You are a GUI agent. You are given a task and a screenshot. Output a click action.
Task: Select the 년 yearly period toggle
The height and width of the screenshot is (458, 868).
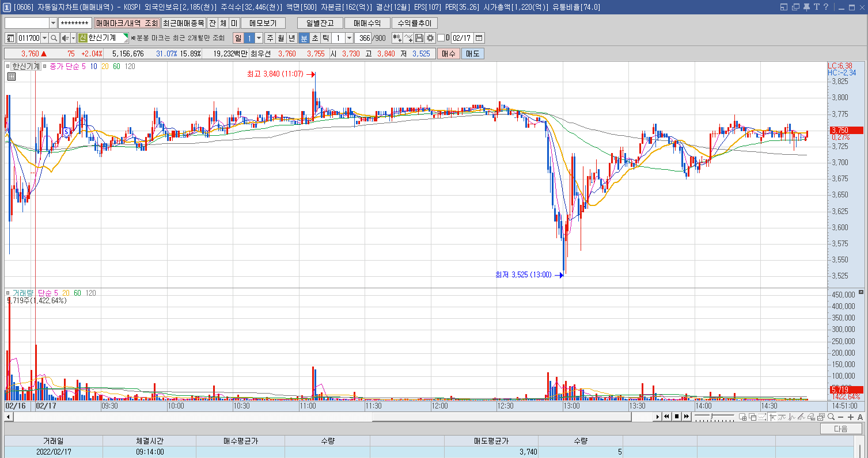(x=292, y=38)
